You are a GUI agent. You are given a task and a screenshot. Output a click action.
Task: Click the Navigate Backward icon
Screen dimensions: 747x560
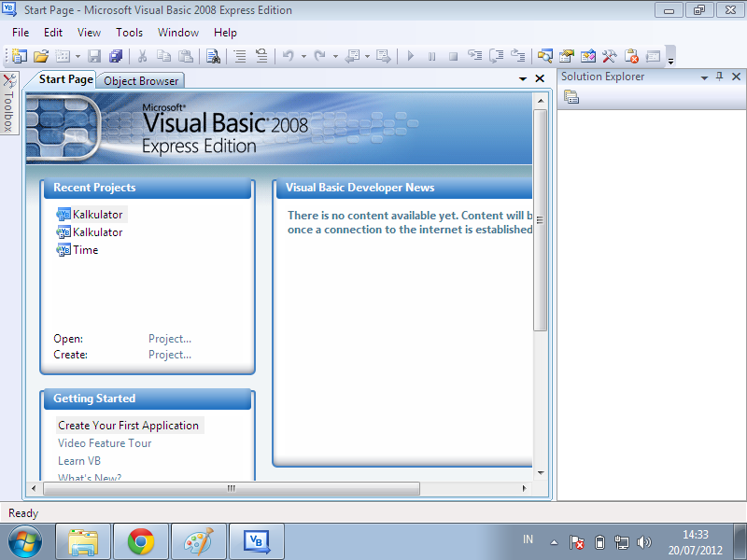[353, 56]
